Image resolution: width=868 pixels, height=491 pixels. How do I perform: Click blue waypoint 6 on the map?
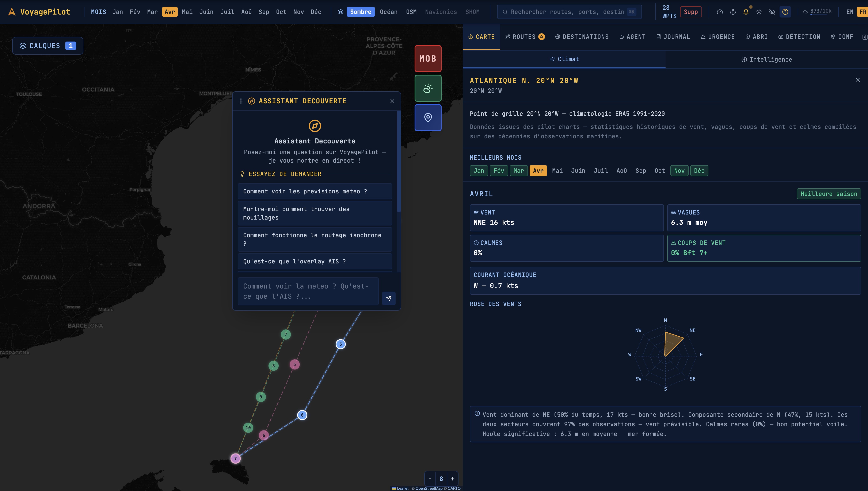pyautogui.click(x=302, y=415)
